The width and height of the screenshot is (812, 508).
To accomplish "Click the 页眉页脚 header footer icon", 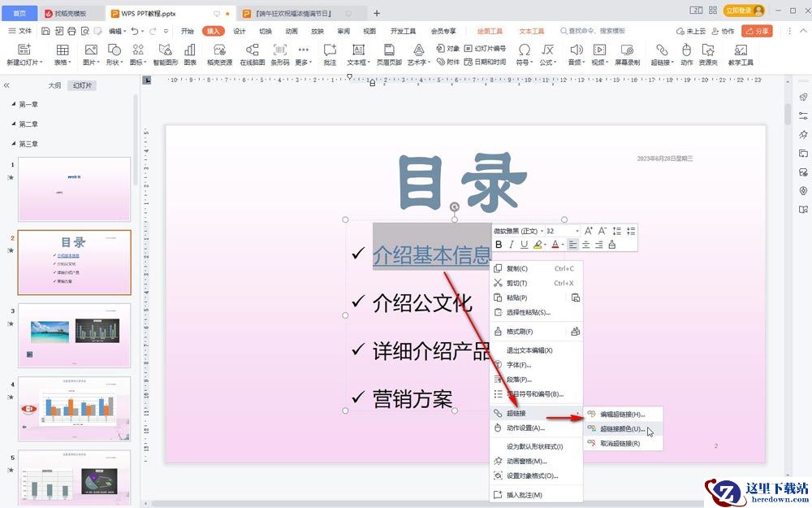I will [389, 50].
